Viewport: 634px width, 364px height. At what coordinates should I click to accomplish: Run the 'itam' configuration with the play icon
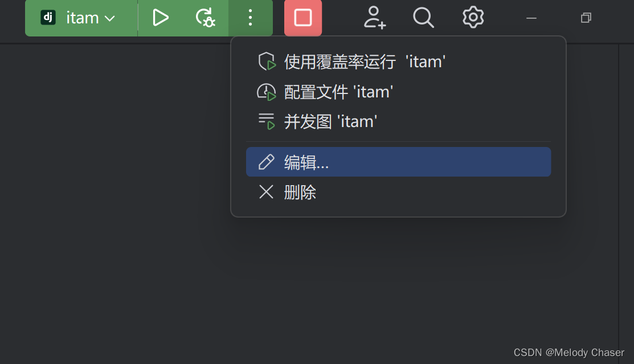[x=161, y=18]
